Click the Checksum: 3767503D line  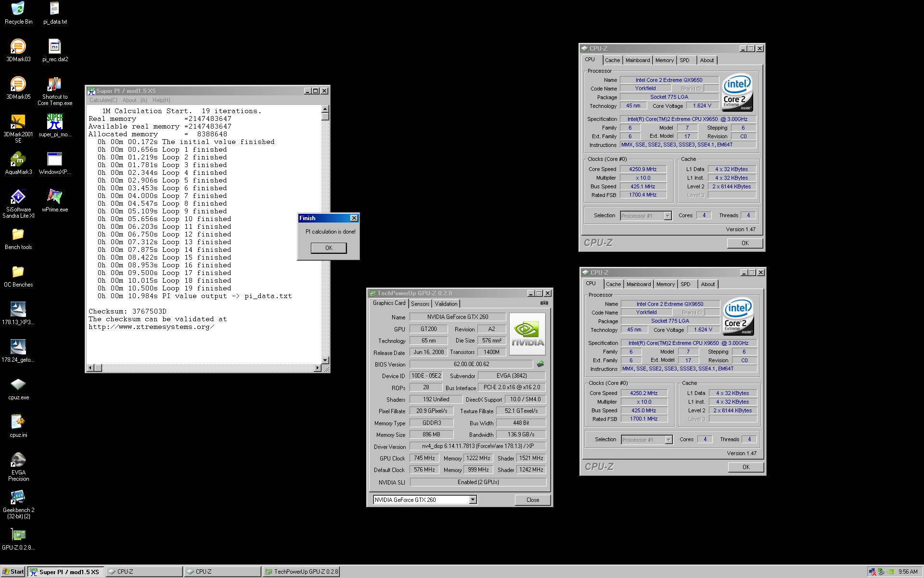(128, 312)
